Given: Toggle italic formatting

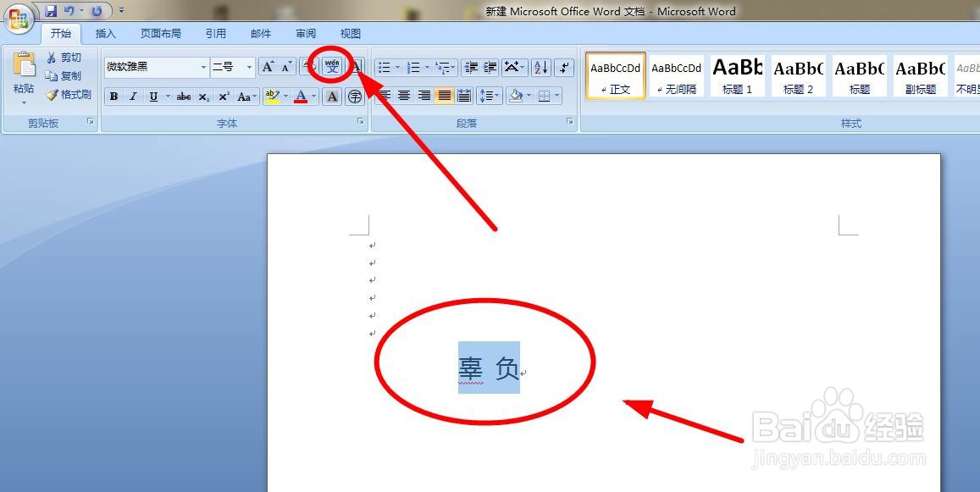Looking at the screenshot, I should (134, 96).
